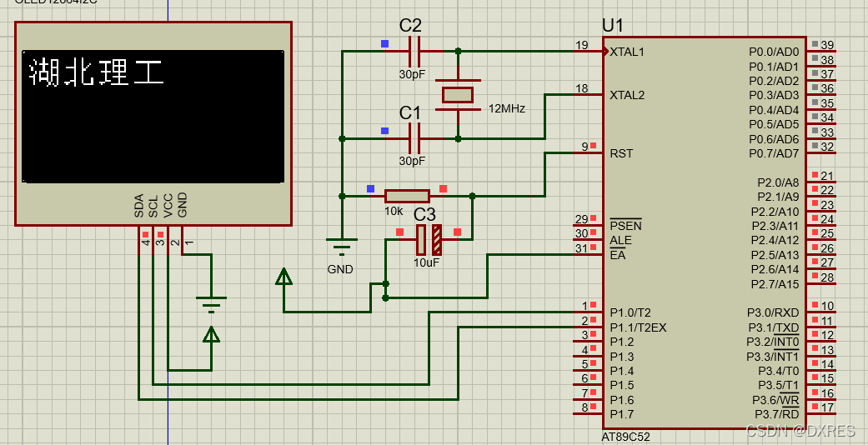868x445 pixels.
Task: Click the P3.1/TXD pin label
Action: (x=773, y=327)
